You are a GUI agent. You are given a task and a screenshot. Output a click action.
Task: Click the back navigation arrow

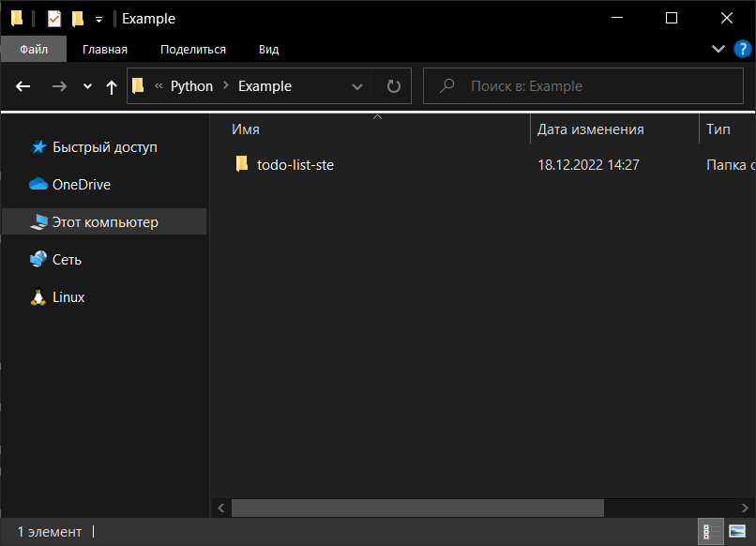[23, 85]
